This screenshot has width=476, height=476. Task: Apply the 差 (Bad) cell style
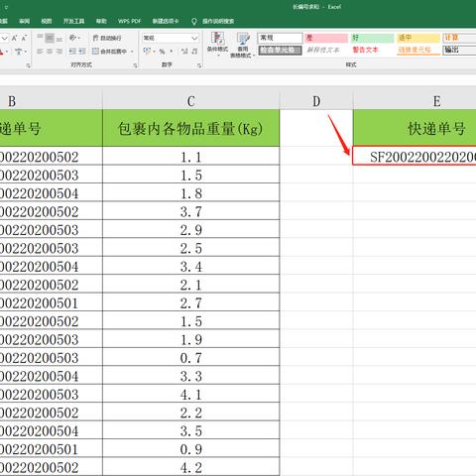(x=326, y=38)
